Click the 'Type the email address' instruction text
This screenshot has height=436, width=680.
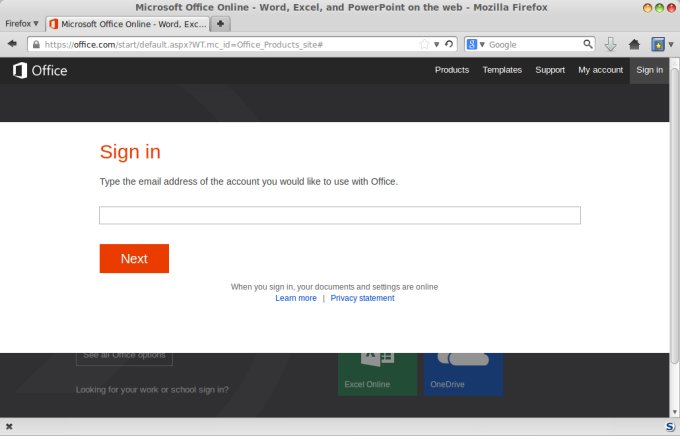pyautogui.click(x=248, y=181)
